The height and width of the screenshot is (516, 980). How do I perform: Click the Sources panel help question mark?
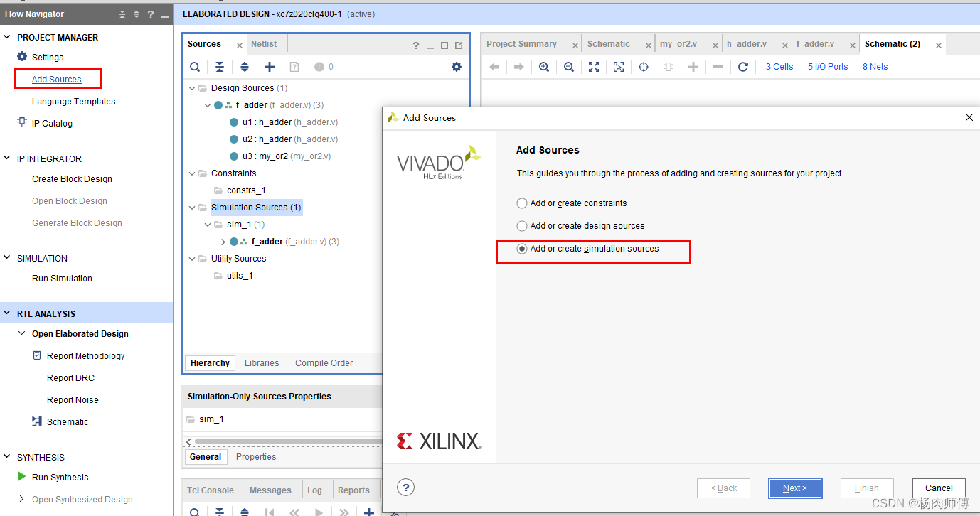point(416,45)
